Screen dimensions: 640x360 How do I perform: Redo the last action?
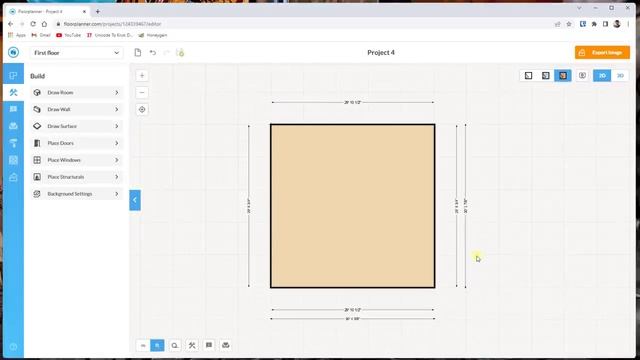pos(167,53)
